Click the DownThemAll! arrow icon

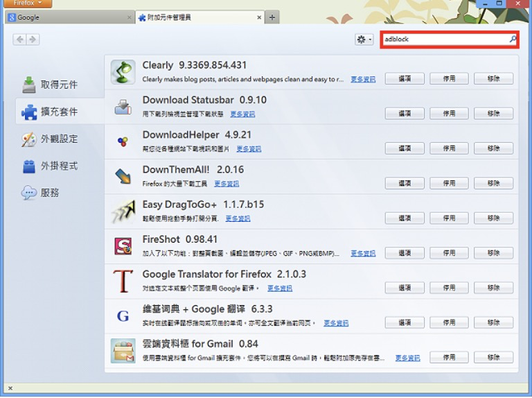(123, 176)
